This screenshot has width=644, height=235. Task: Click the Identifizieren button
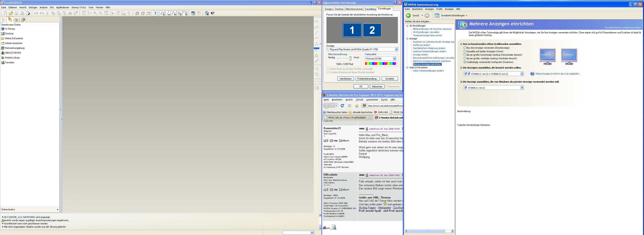click(x=346, y=79)
